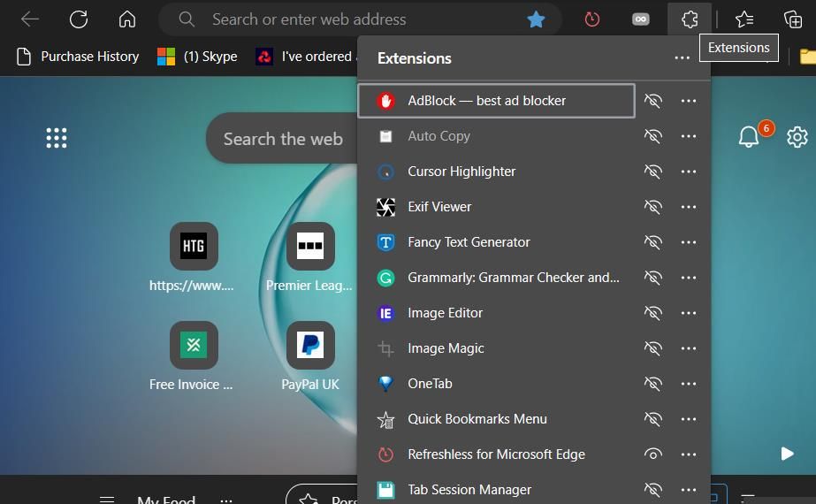Click the blue favorite star in address bar

click(536, 19)
